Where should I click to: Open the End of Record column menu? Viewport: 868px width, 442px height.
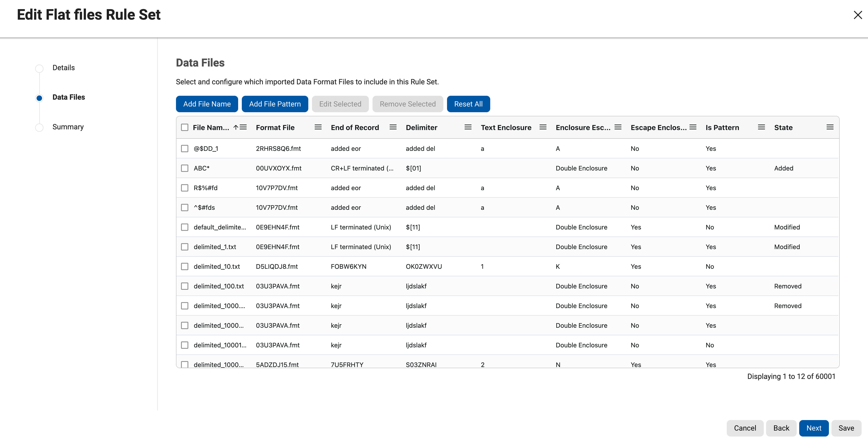click(393, 127)
